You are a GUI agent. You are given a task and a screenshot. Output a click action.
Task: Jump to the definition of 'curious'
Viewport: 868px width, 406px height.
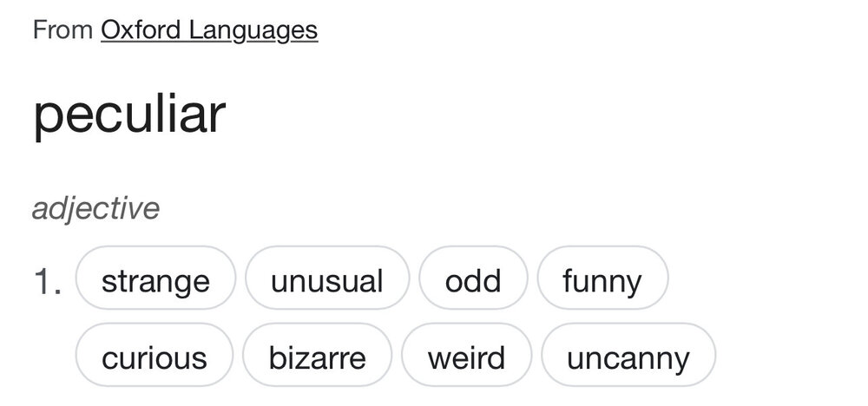pos(155,357)
